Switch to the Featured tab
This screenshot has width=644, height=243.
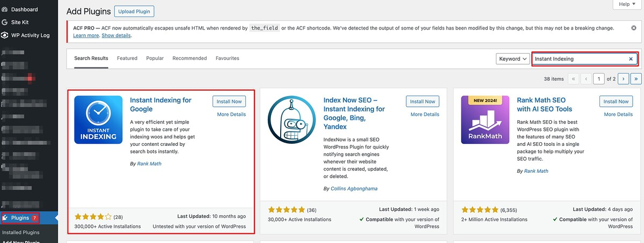pyautogui.click(x=127, y=58)
